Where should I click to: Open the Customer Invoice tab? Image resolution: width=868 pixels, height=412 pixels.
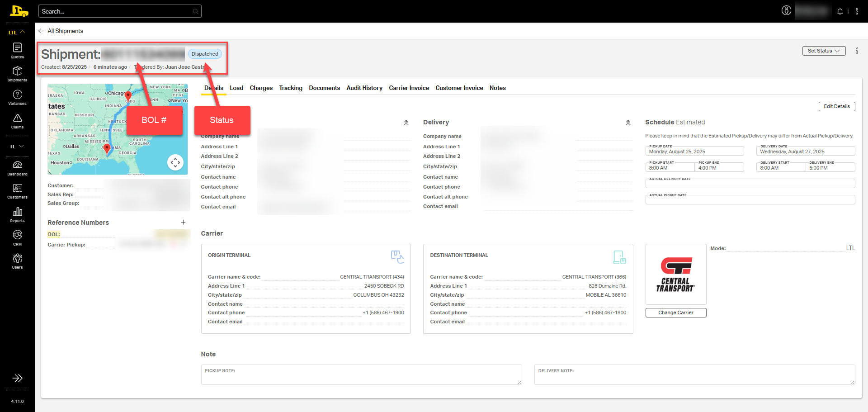(x=459, y=88)
